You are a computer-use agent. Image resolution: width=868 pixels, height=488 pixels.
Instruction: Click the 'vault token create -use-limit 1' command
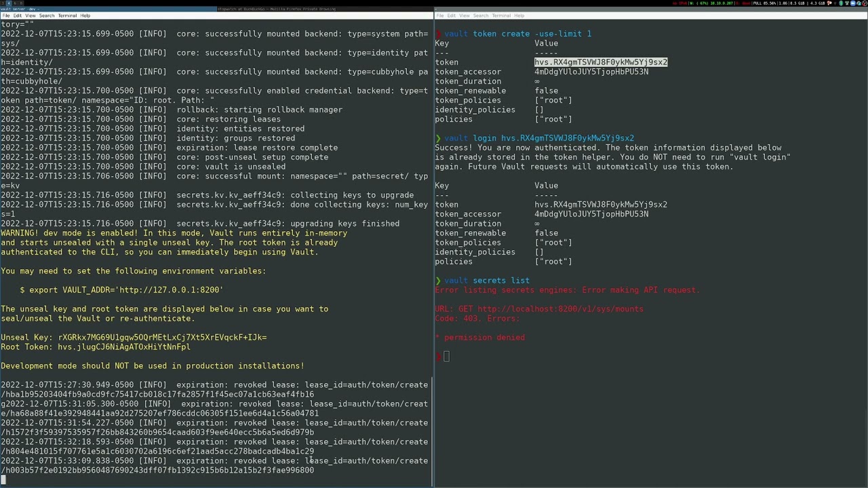click(x=518, y=34)
